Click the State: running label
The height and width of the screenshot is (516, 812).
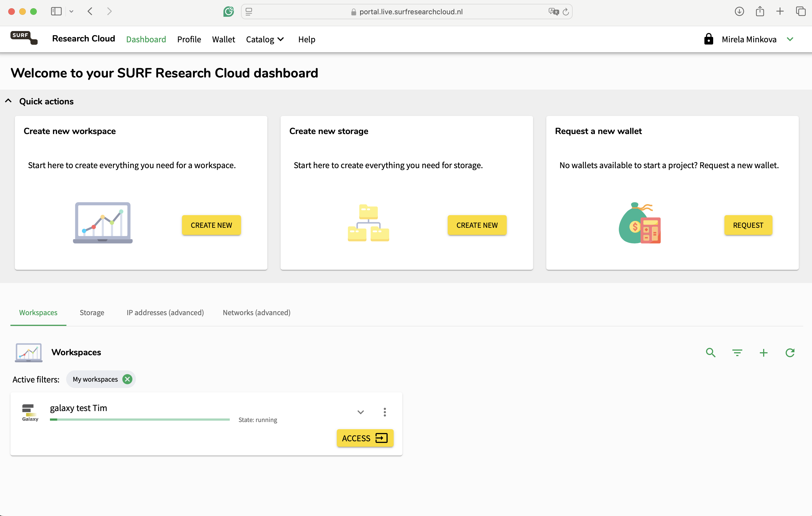click(x=258, y=420)
